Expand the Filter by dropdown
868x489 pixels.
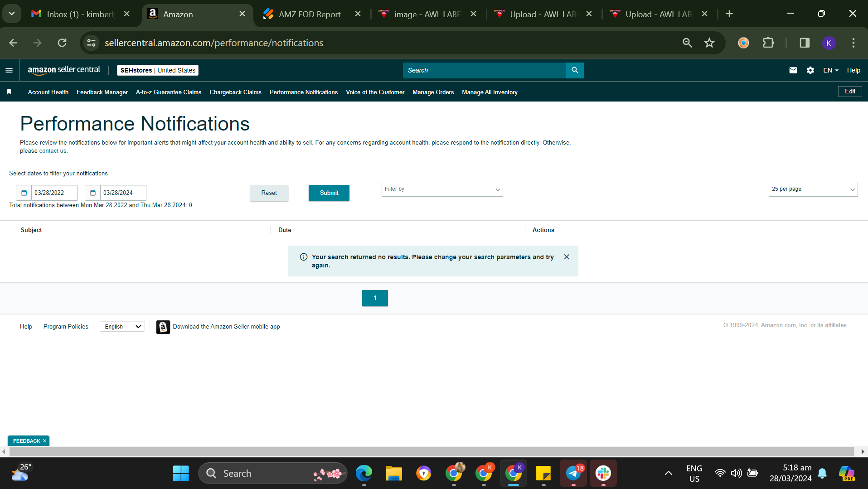442,189
